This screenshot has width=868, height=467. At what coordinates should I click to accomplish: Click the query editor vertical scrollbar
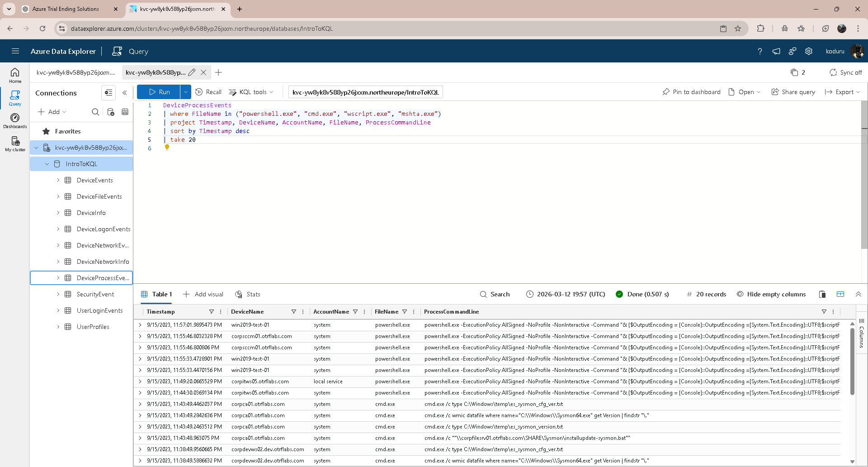864,175
